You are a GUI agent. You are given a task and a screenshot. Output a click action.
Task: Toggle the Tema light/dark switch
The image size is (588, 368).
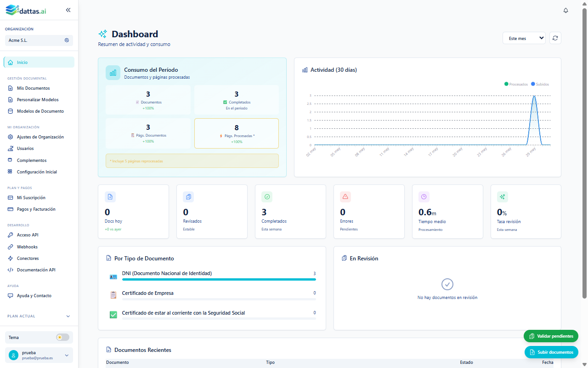coord(62,338)
